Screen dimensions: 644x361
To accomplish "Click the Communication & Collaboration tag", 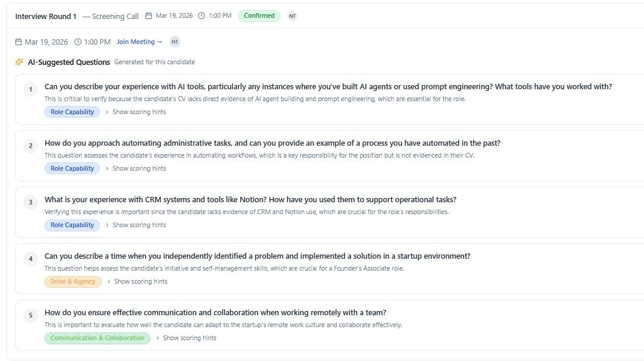I will [97, 338].
